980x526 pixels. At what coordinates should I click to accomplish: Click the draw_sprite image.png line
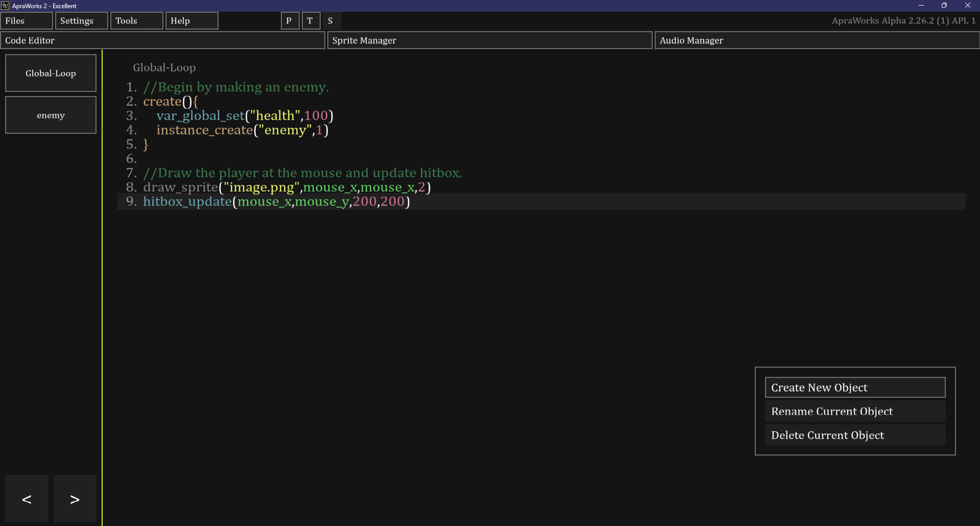pyautogui.click(x=287, y=187)
